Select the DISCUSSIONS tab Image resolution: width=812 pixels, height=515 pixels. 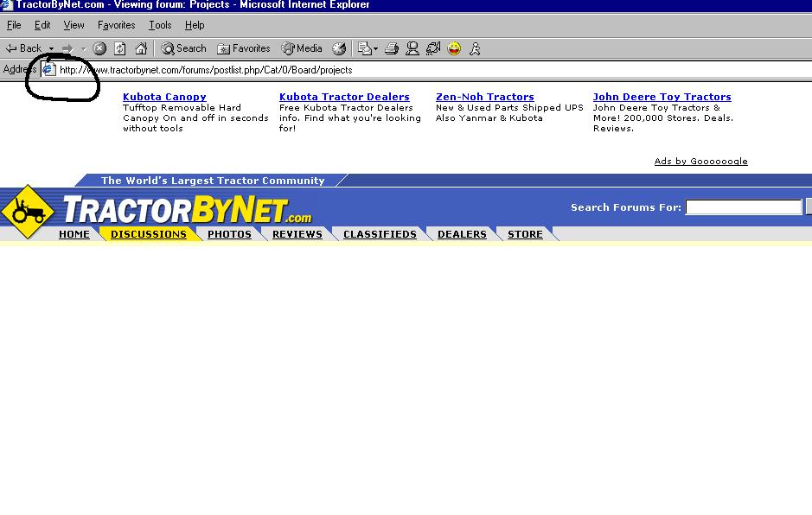click(x=149, y=234)
